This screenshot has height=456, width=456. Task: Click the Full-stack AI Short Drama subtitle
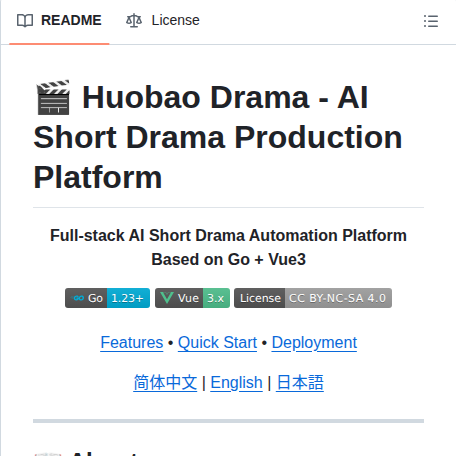[x=228, y=247]
